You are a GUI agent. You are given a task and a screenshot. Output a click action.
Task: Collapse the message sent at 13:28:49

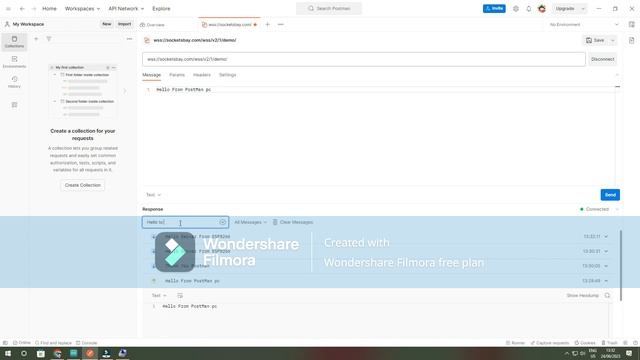[x=606, y=281]
